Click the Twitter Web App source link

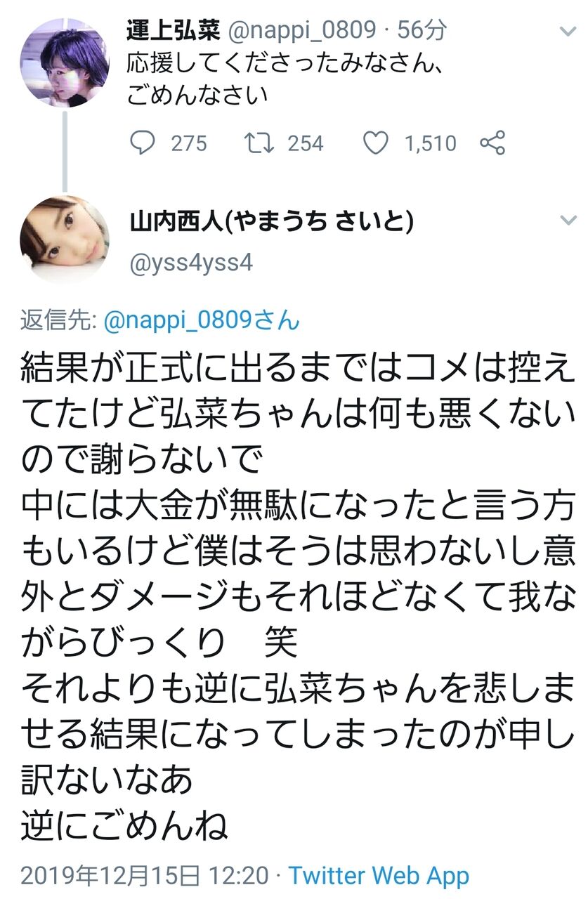tap(379, 876)
